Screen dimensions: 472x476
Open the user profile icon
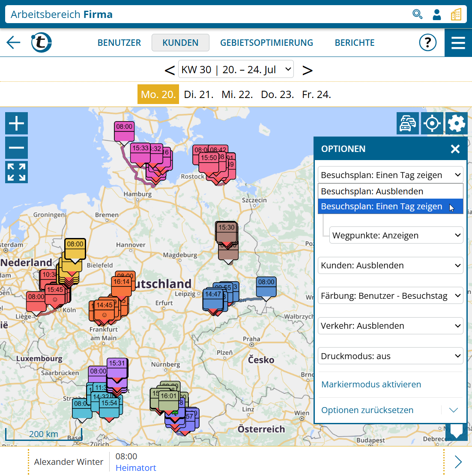click(x=437, y=14)
